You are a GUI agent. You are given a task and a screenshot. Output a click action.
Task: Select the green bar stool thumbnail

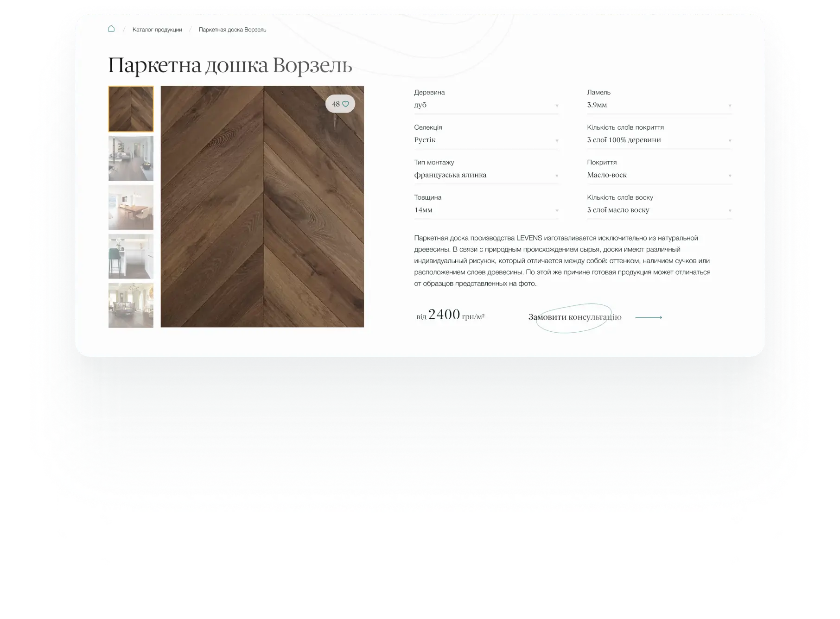(131, 257)
